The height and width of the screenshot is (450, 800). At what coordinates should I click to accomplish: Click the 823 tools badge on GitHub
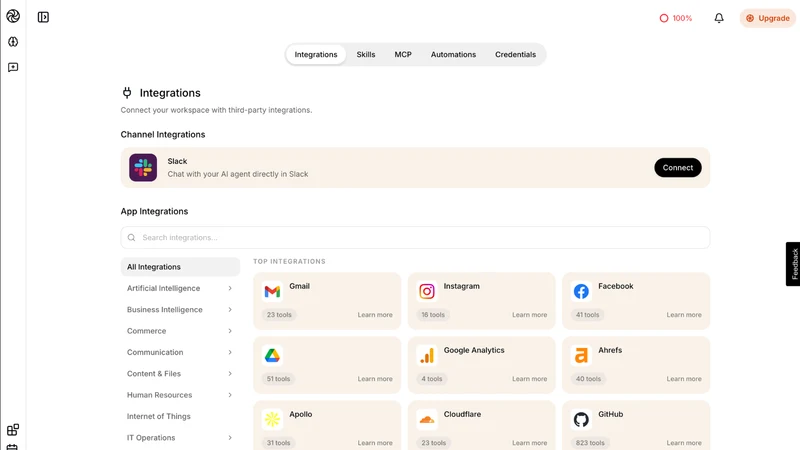click(590, 443)
